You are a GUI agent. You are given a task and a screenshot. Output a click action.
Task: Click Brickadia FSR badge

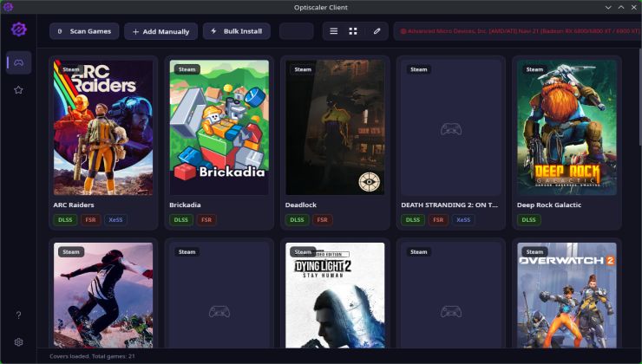click(x=206, y=219)
